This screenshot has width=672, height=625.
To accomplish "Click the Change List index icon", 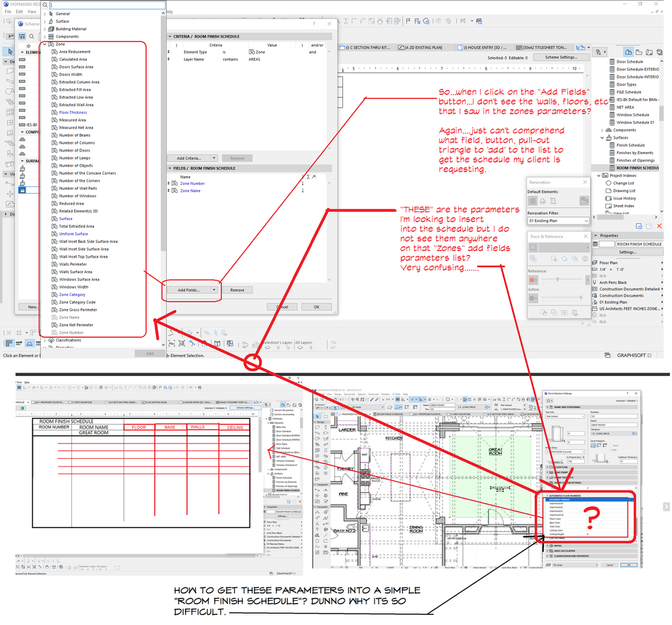I will pos(608,183).
